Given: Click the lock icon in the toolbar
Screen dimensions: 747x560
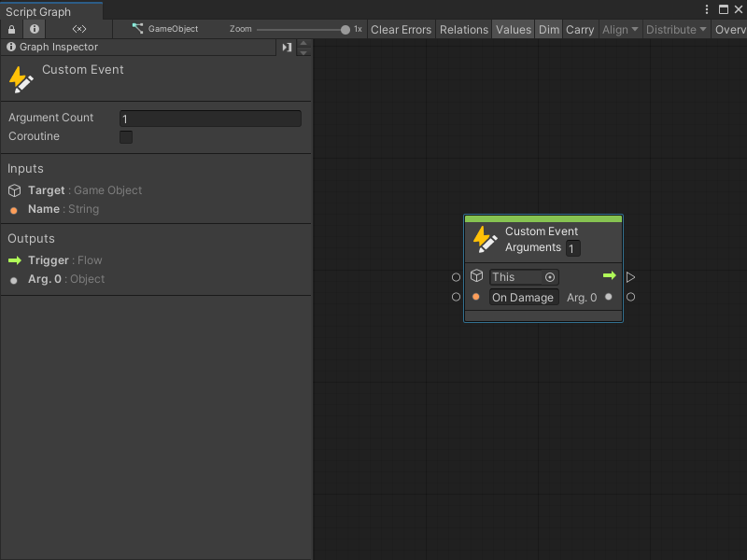Looking at the screenshot, I should point(9,29).
